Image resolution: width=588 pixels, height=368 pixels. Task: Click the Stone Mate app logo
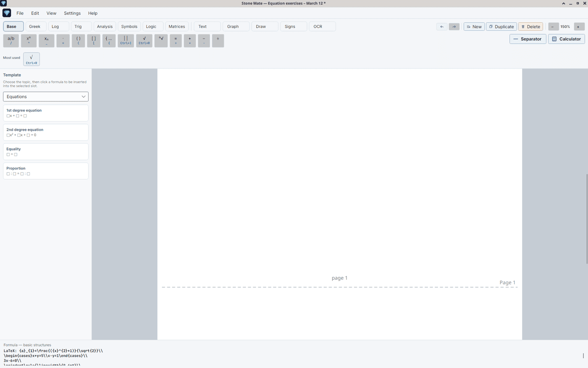click(7, 13)
